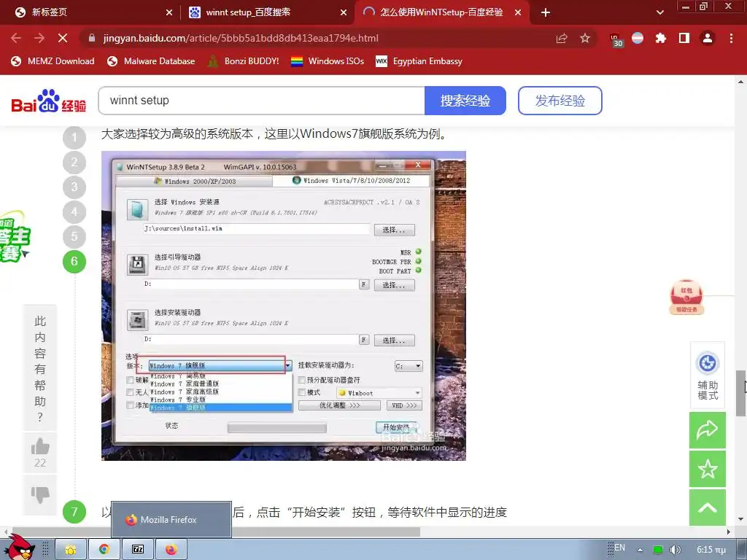Go back to previous page
This screenshot has height=560, width=747.
click(16, 38)
